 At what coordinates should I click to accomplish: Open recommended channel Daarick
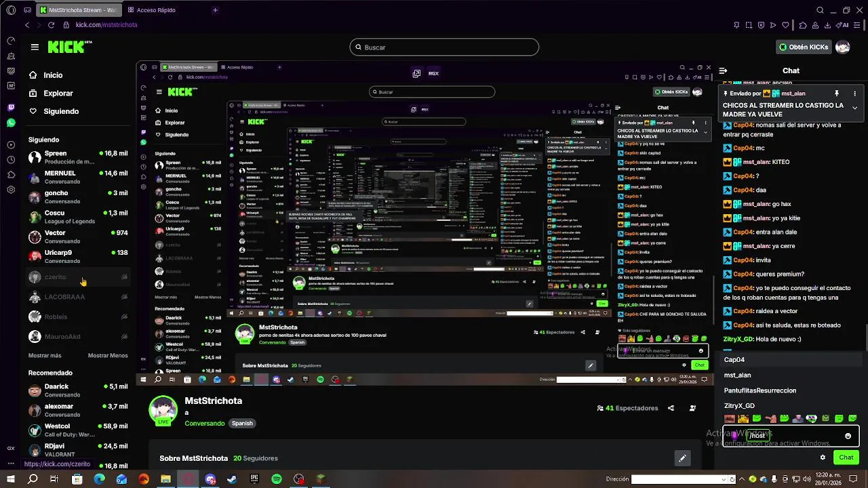pos(78,390)
